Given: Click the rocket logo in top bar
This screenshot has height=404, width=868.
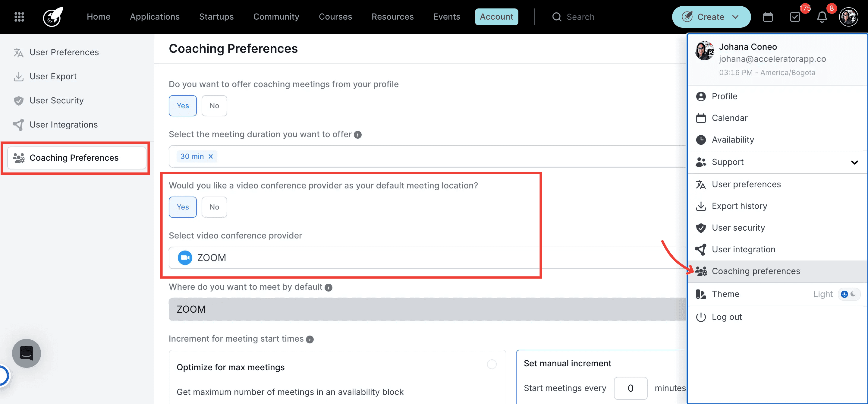Looking at the screenshot, I should tap(52, 17).
